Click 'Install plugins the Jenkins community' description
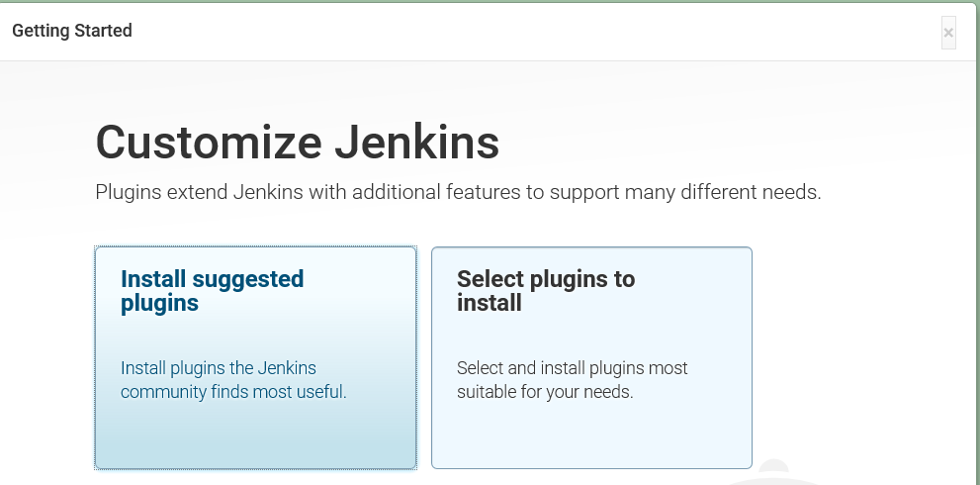 219,368
